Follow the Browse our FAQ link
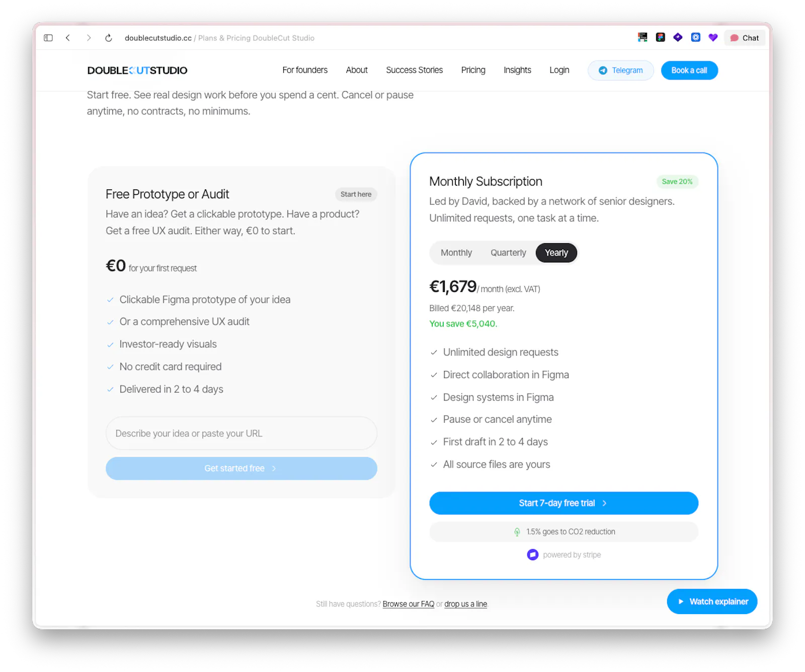The image size is (805, 672). click(x=408, y=604)
